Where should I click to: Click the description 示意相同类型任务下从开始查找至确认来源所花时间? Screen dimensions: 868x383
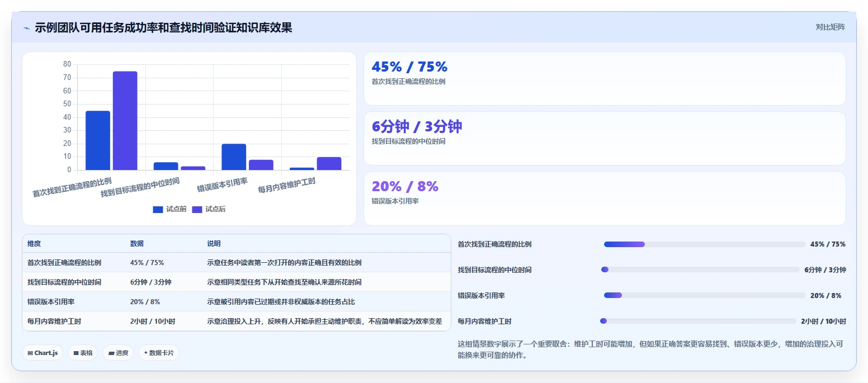click(284, 282)
